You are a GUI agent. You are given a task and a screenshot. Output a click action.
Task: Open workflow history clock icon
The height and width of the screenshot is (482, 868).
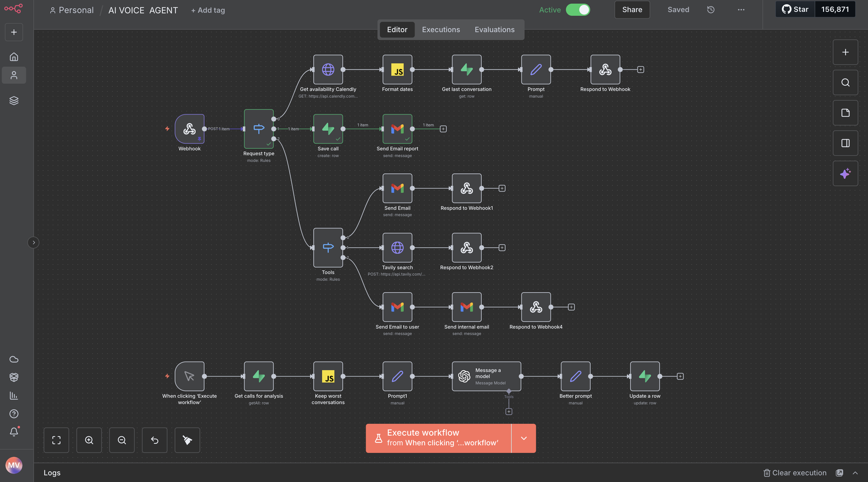click(711, 10)
